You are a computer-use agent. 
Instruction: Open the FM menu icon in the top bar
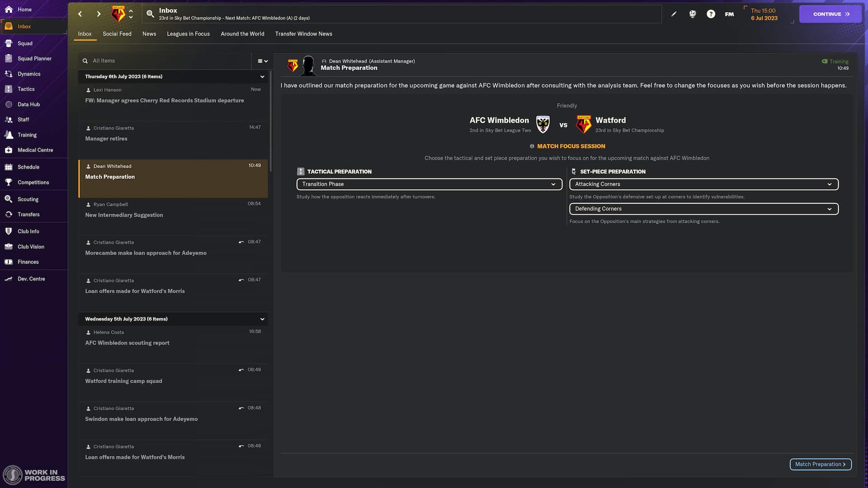coord(729,14)
